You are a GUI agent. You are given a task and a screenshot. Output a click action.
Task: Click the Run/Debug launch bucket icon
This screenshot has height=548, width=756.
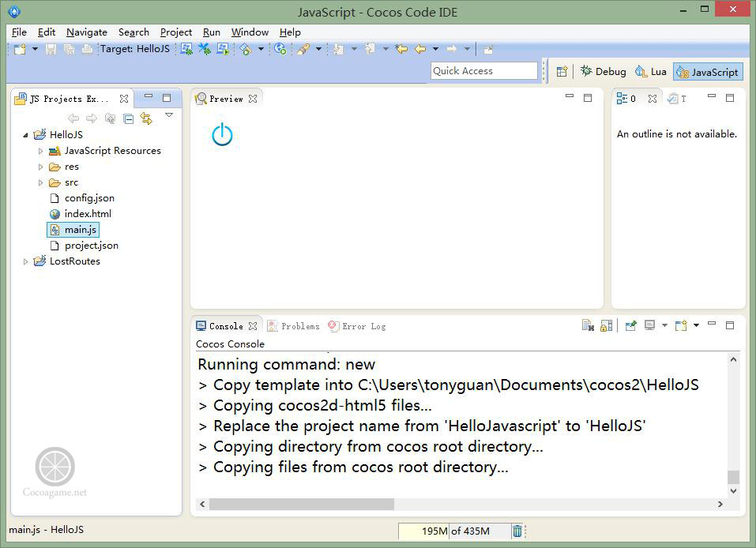pos(246,49)
